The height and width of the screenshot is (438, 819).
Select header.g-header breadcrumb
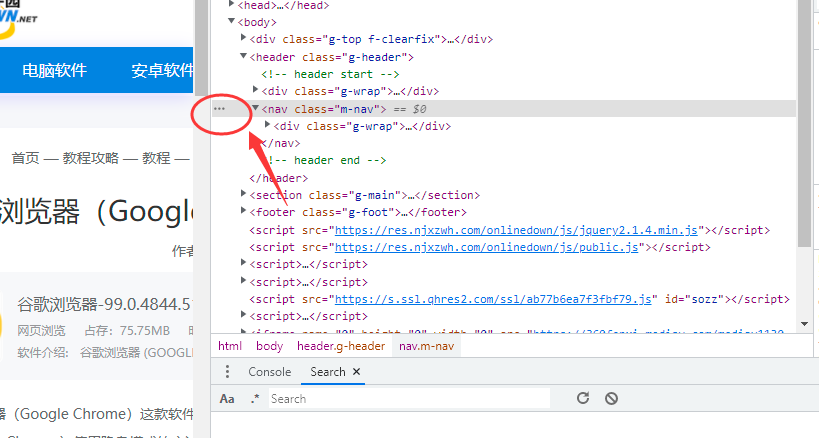(341, 346)
